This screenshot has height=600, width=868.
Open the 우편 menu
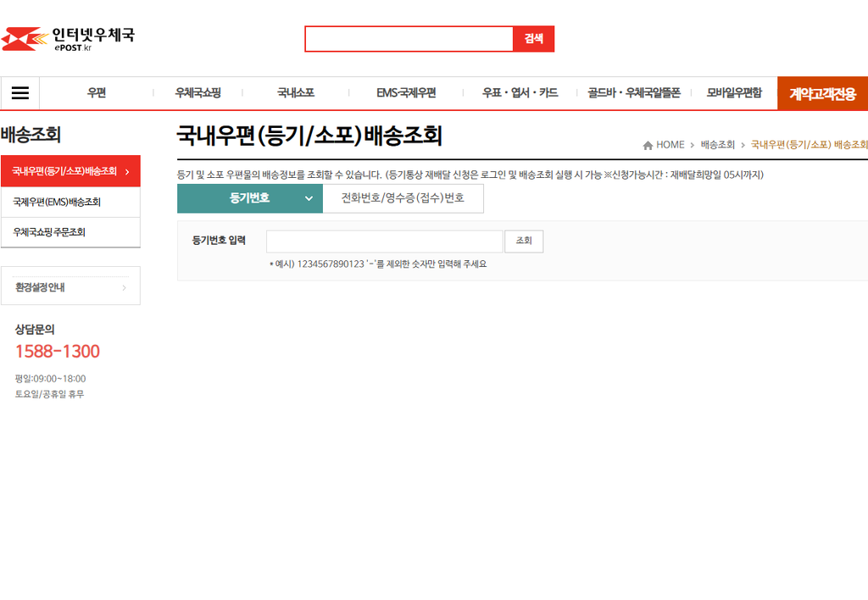coord(97,93)
